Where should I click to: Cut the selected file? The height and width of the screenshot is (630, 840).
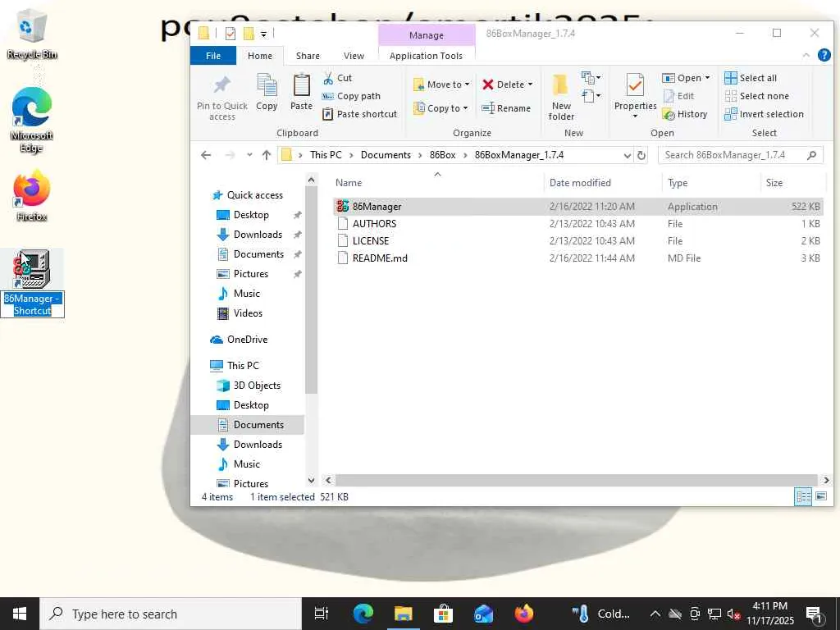[337, 78]
